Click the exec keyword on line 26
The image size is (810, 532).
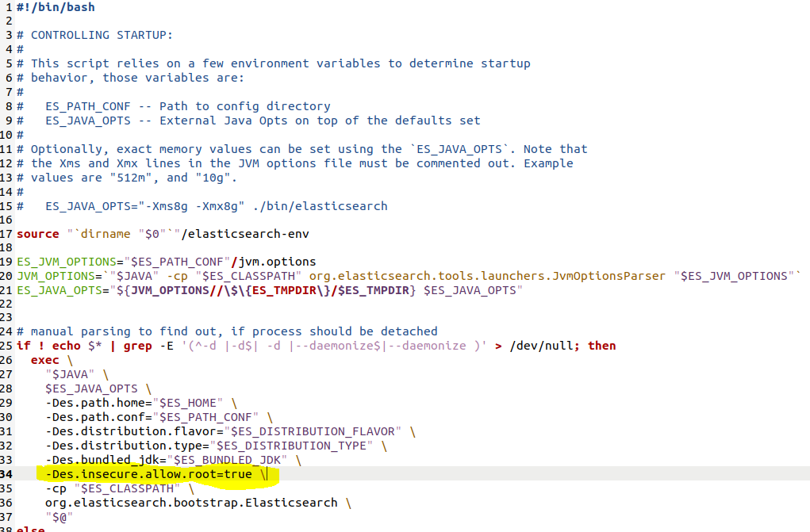click(44, 360)
